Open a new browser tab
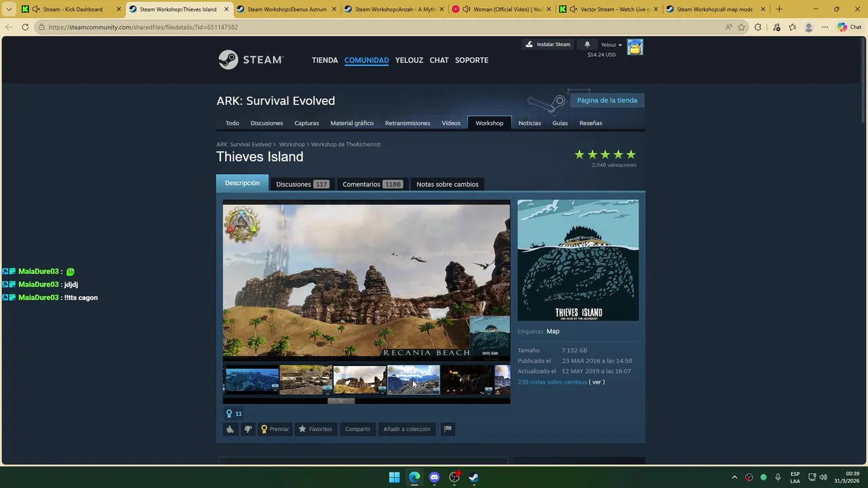This screenshot has width=868, height=488. pyautogui.click(x=778, y=9)
